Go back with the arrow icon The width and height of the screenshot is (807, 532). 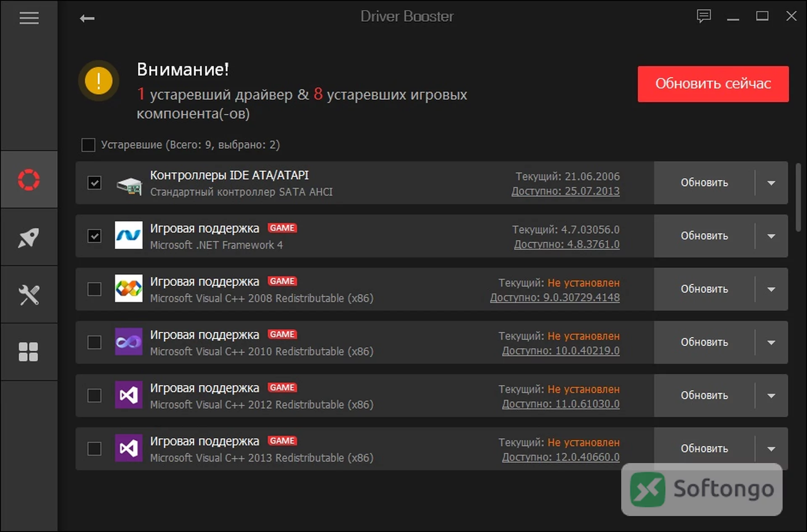(x=87, y=18)
